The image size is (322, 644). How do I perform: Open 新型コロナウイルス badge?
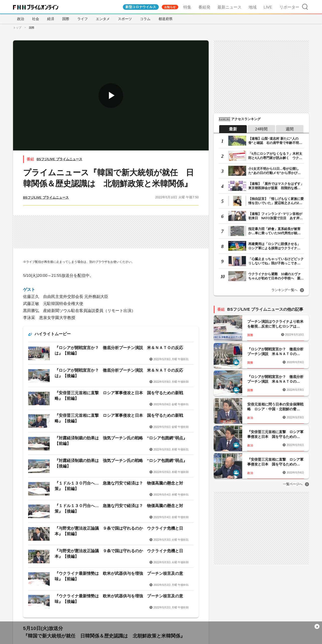141,7
